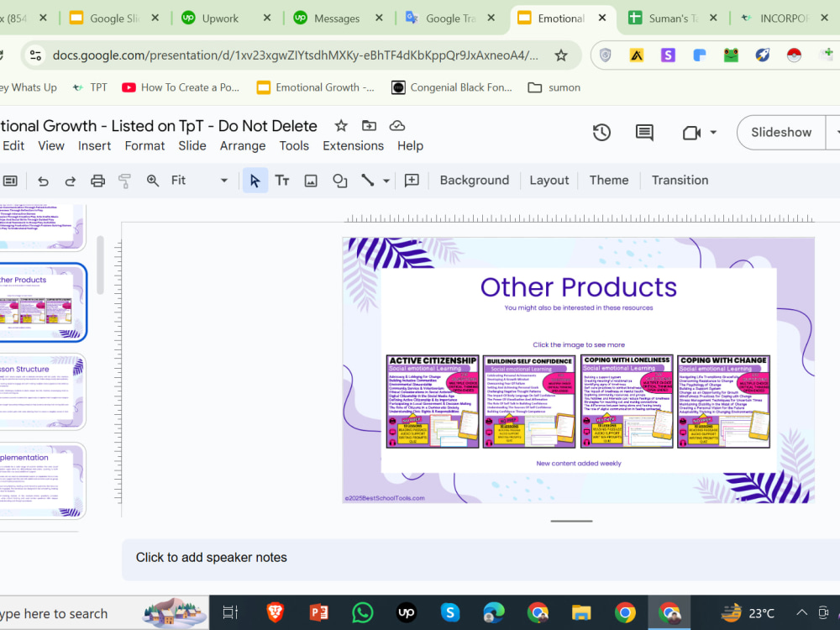The image size is (840, 630).
Task: Click the Move to folder icon
Action: point(369,126)
